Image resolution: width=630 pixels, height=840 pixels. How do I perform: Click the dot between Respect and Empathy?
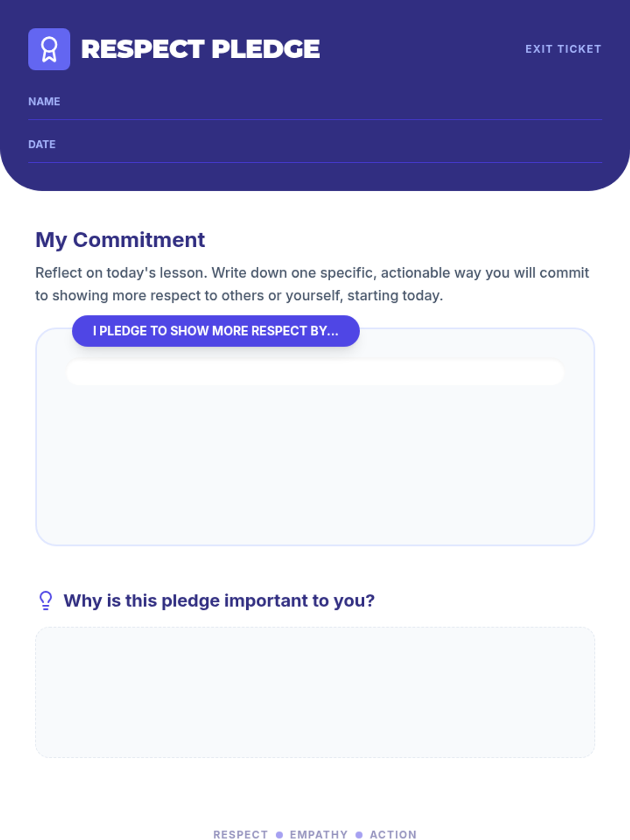(279, 835)
